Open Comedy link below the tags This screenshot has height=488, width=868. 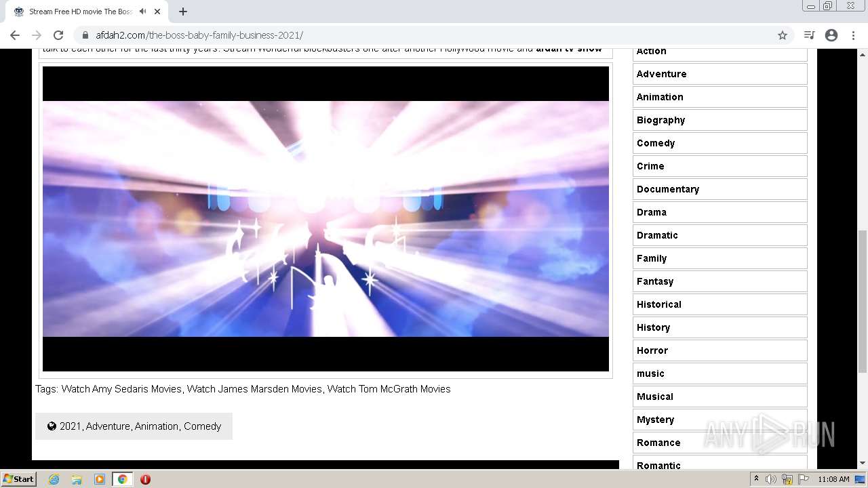(202, 426)
